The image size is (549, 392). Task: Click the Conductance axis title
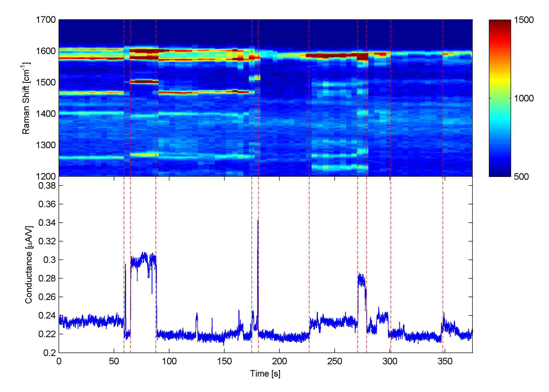29,264
